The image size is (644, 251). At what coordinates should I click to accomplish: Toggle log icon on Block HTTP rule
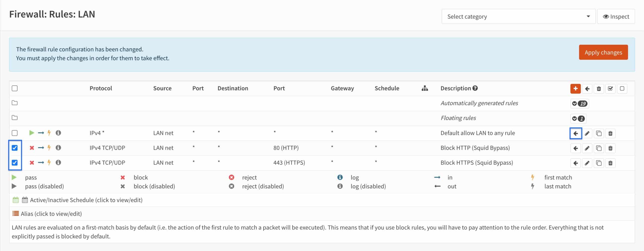coord(58,148)
